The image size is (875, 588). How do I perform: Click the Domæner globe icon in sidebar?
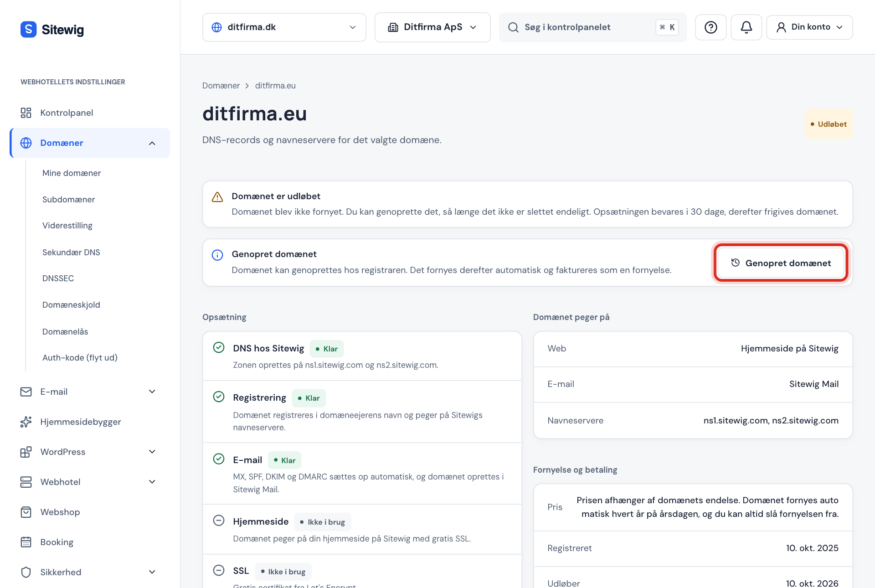pos(26,143)
